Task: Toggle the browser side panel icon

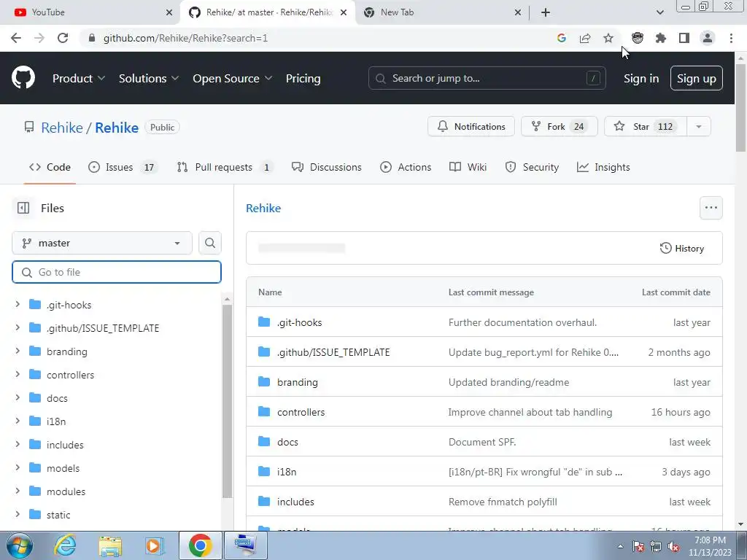Action: [x=684, y=38]
